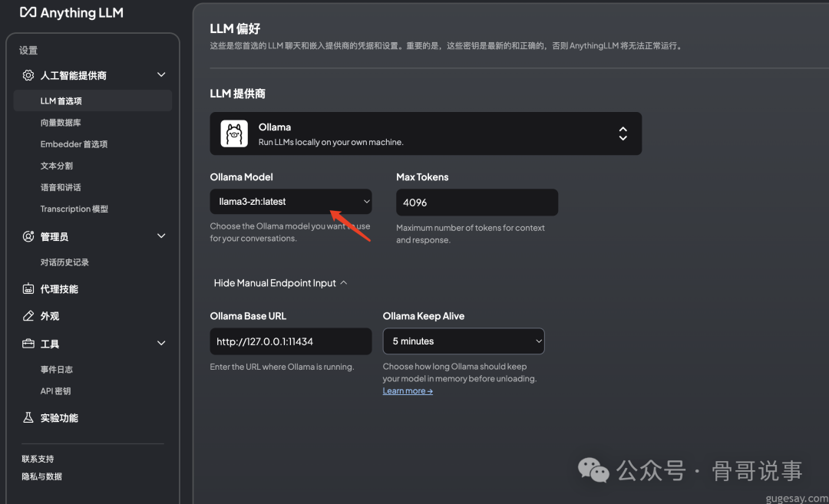
Task: Open 对话历史记录 page
Action: (64, 262)
